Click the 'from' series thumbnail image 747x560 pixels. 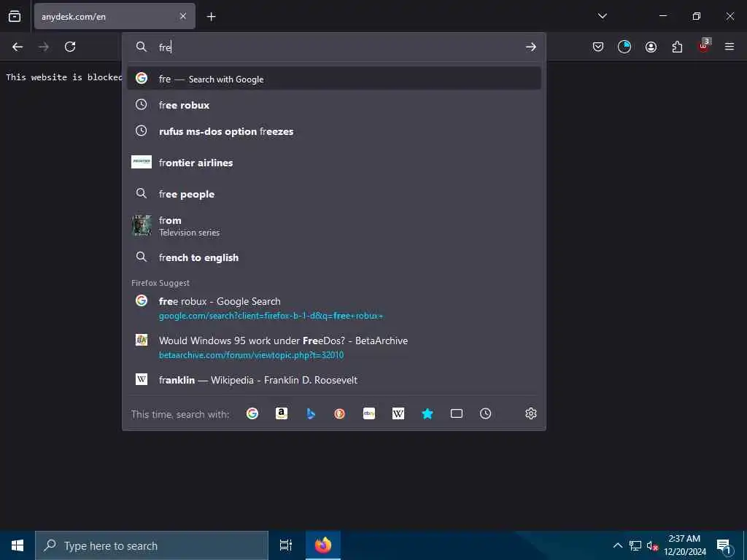click(142, 226)
